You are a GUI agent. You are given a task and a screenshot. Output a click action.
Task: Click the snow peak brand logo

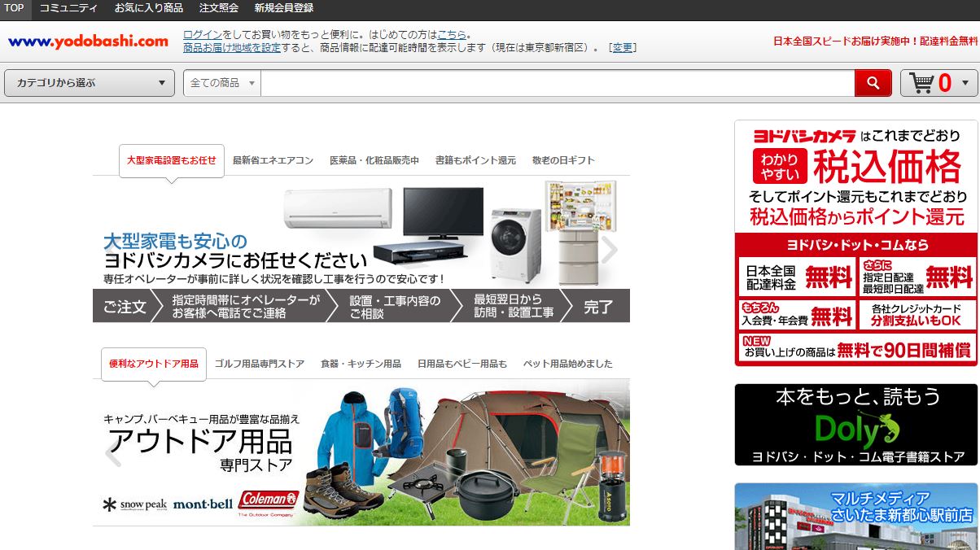(x=134, y=504)
